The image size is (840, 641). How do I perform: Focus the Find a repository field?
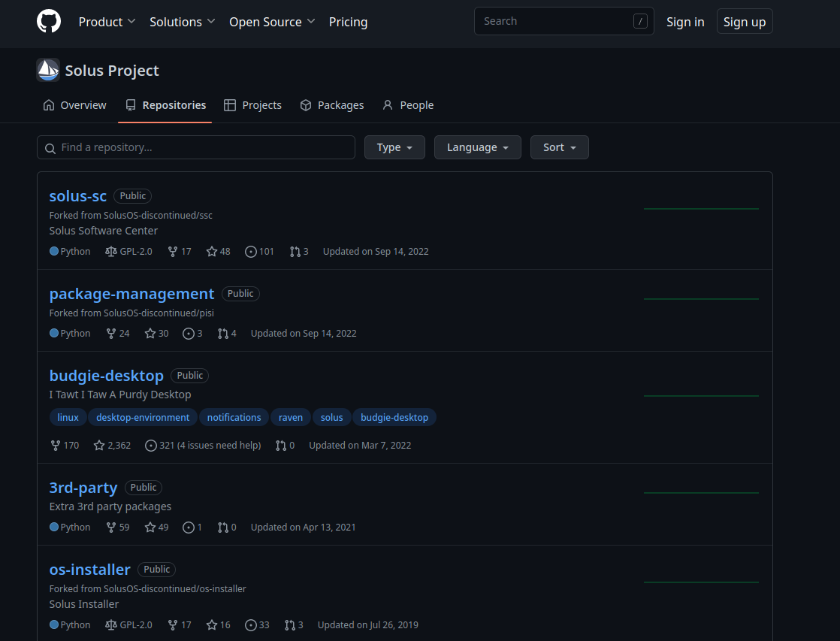[196, 147]
